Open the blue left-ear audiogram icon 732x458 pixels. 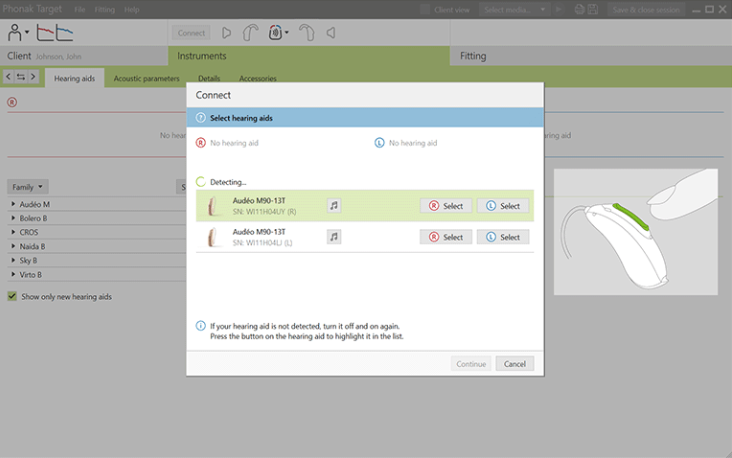click(64, 33)
